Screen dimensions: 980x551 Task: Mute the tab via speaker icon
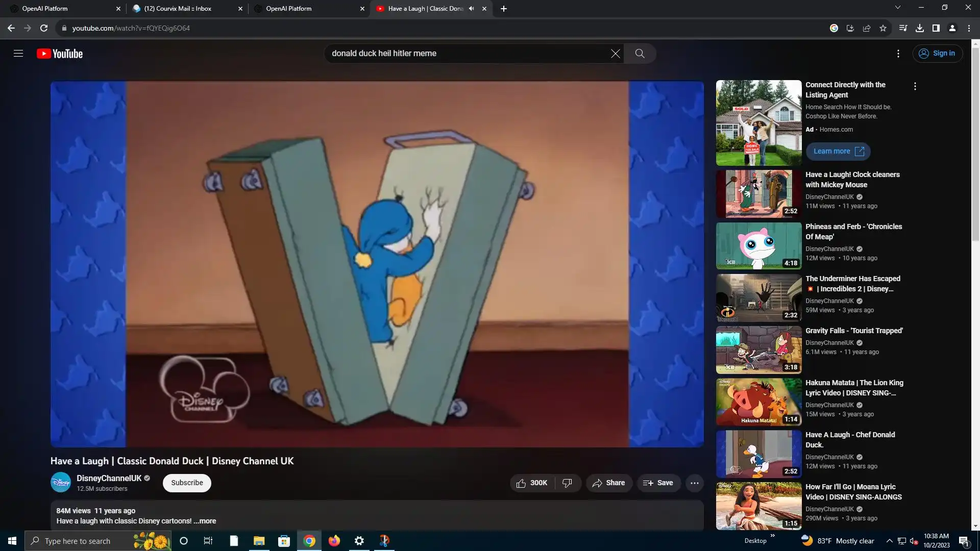[x=471, y=9]
